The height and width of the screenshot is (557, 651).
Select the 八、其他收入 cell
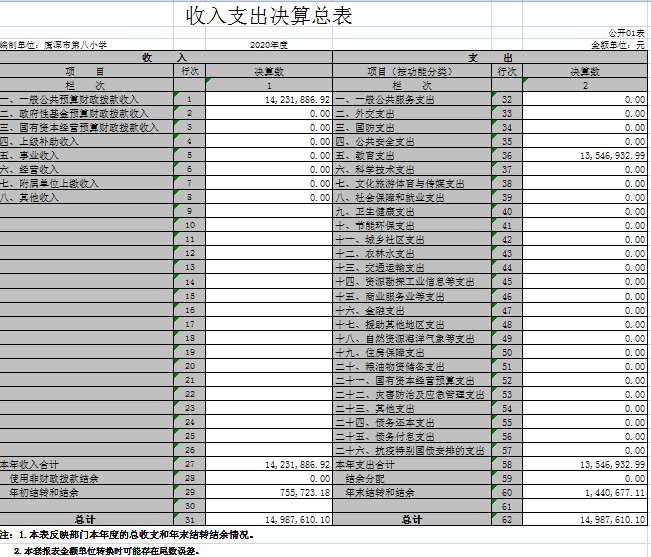(86, 198)
